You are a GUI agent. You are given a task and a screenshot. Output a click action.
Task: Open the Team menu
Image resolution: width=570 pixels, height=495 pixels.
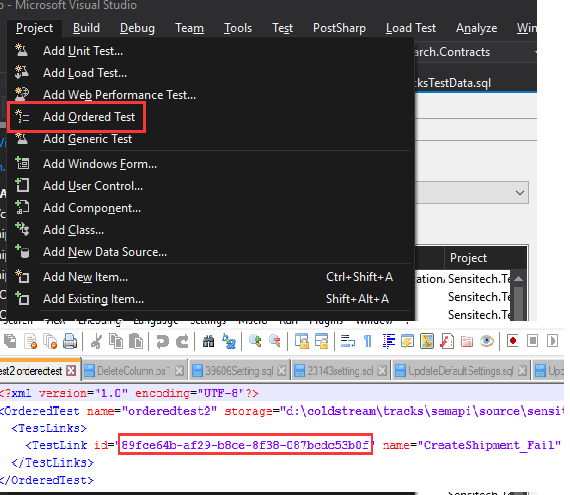pyautogui.click(x=189, y=28)
